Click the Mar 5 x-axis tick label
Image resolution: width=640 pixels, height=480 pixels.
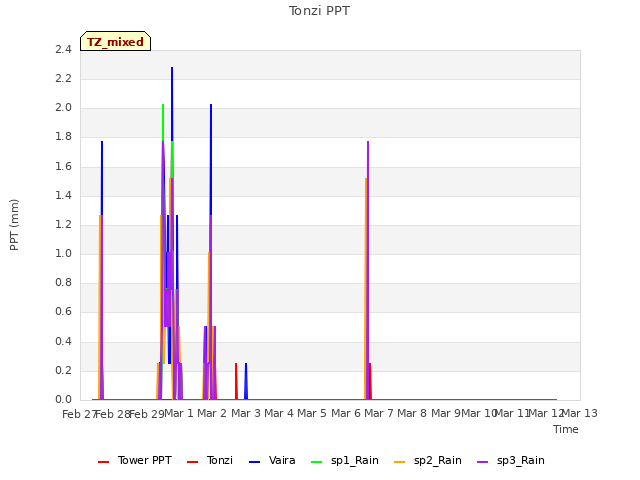pyautogui.click(x=312, y=413)
